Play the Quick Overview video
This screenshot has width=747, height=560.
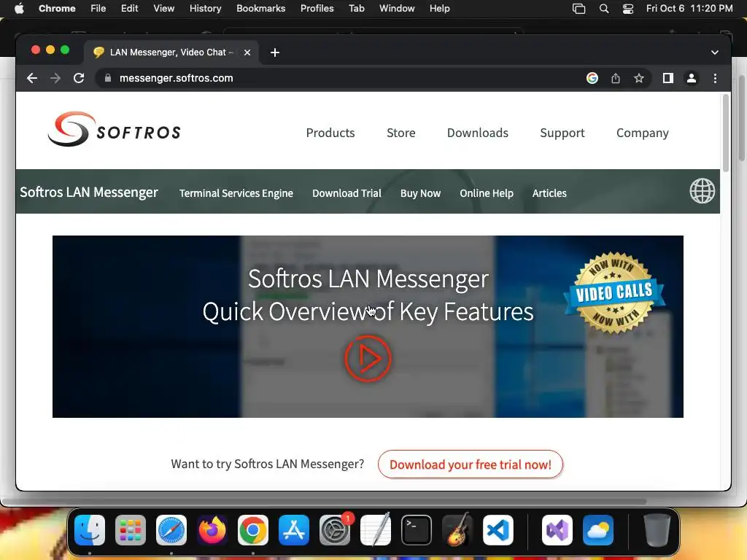368,359
